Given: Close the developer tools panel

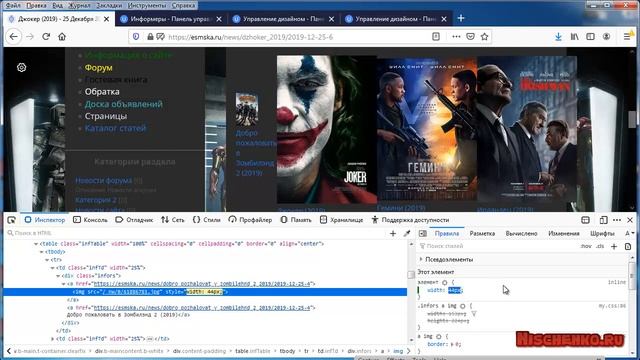Looking at the screenshot, I should [x=630, y=220].
